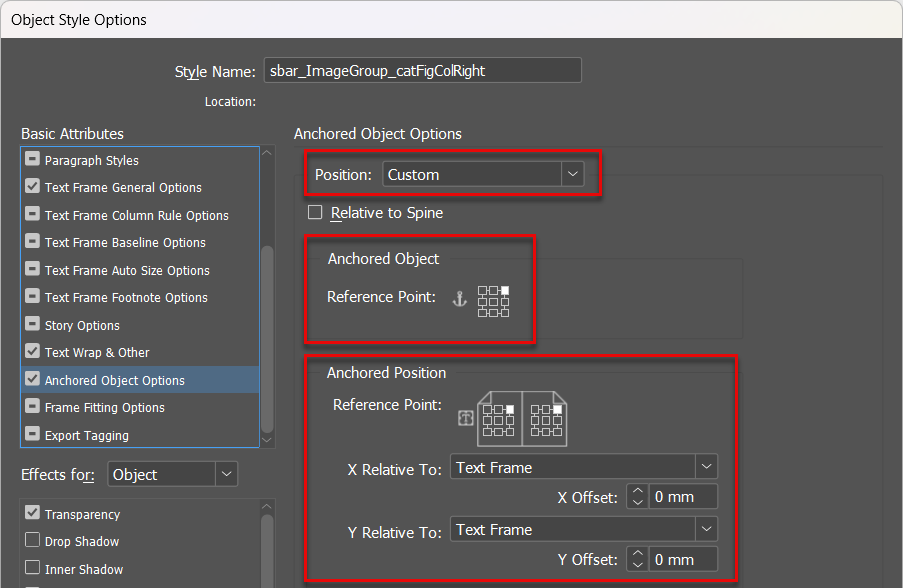This screenshot has width=903, height=588.
Task: Uncheck Anchored Object Options checkbox
Action: tap(33, 378)
